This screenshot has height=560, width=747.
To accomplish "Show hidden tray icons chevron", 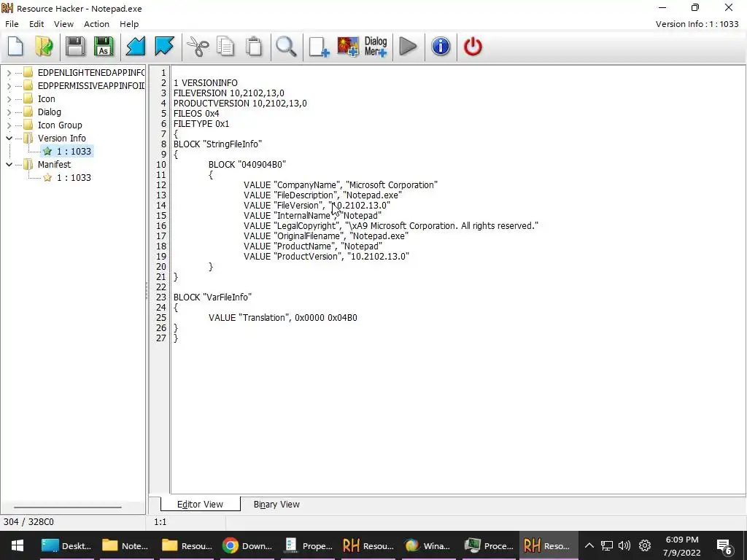I will point(589,545).
